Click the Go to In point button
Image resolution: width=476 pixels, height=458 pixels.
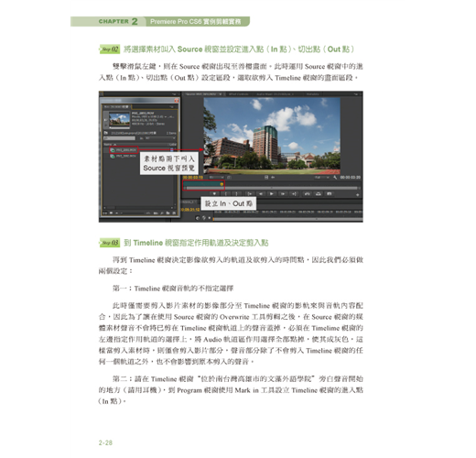250,193
